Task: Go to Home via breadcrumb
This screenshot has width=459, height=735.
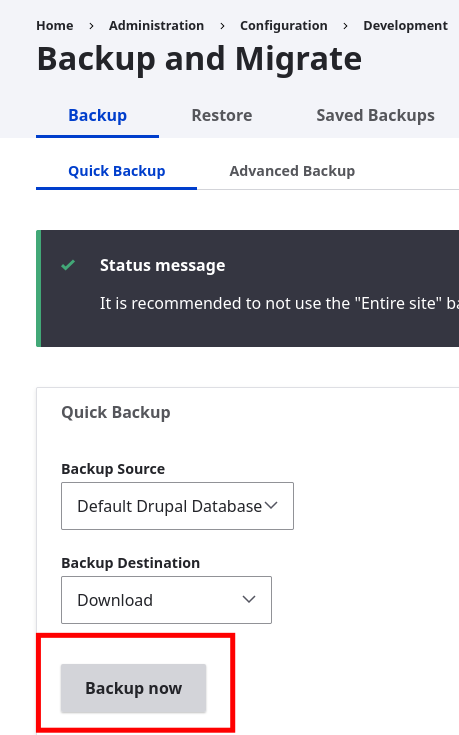Action: point(55,25)
